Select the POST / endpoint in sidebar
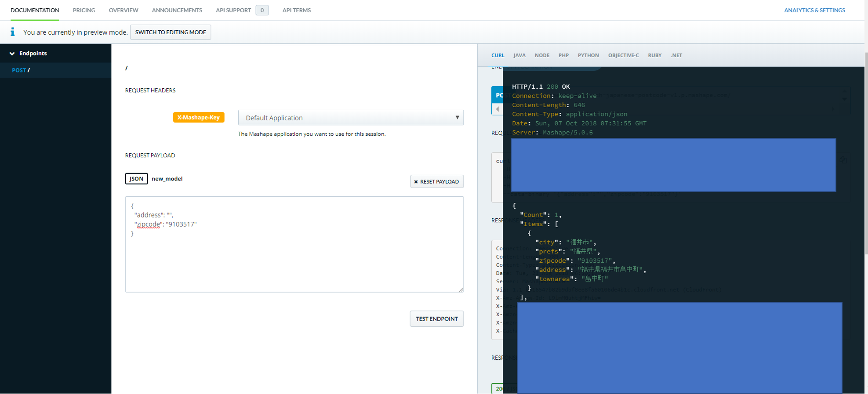The image size is (868, 394). pos(21,70)
